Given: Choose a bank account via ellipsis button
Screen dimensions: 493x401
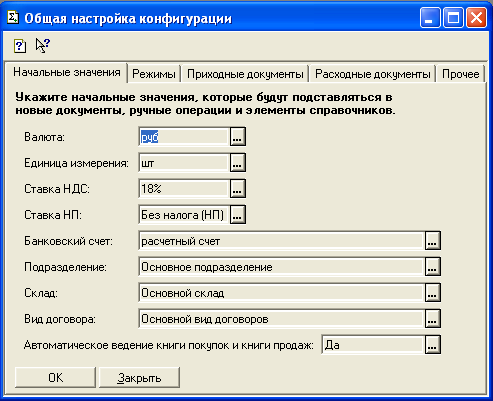Looking at the screenshot, I should pyautogui.click(x=432, y=241).
